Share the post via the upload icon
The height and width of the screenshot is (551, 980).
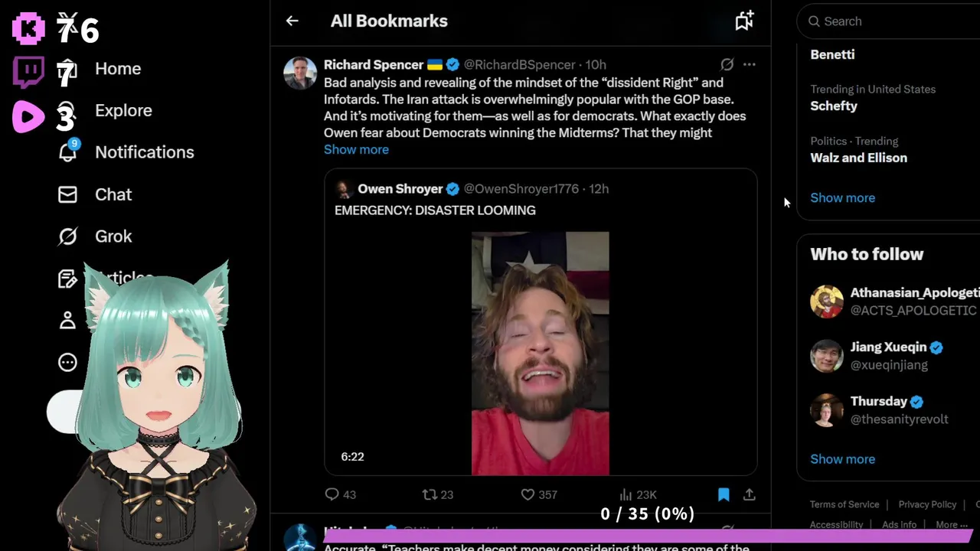[750, 494]
